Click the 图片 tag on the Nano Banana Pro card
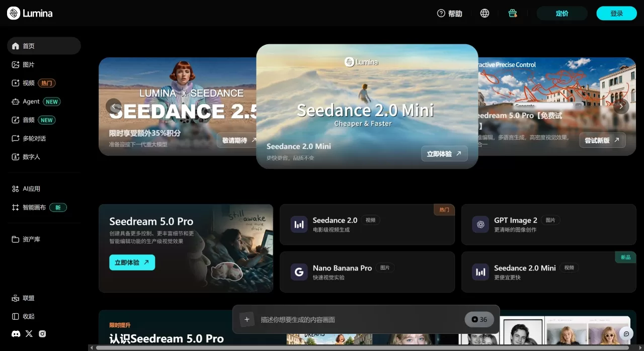 pos(385,268)
